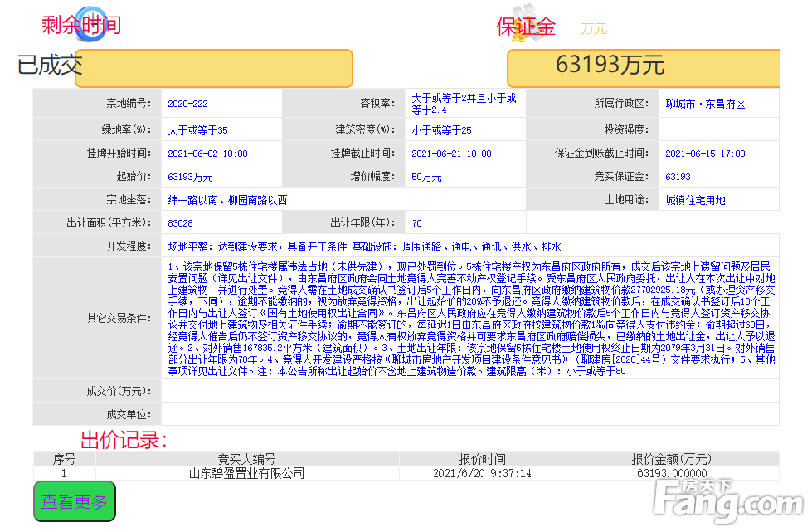Viewport: 812px width, 532px height.
Task: Click the 出价记录 section heading
Action: coord(124,440)
